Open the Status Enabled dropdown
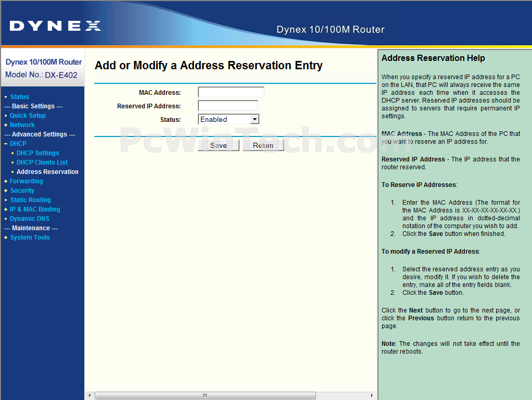Image resolution: width=532 pixels, height=400 pixels. click(229, 119)
